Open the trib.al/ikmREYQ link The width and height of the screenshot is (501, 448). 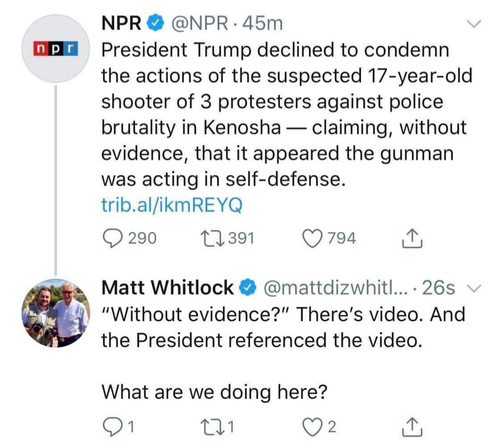[x=171, y=205]
